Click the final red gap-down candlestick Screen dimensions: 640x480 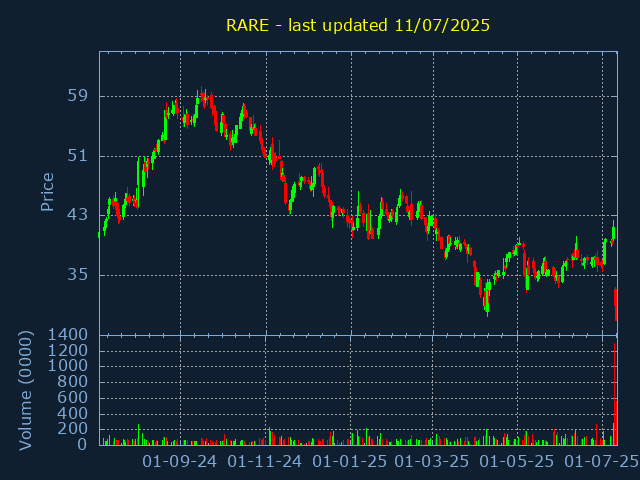616,304
